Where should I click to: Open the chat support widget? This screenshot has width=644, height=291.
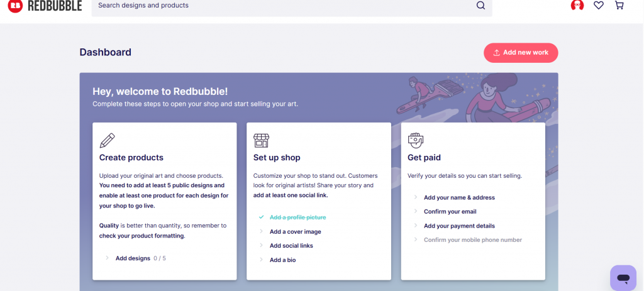[623, 278]
